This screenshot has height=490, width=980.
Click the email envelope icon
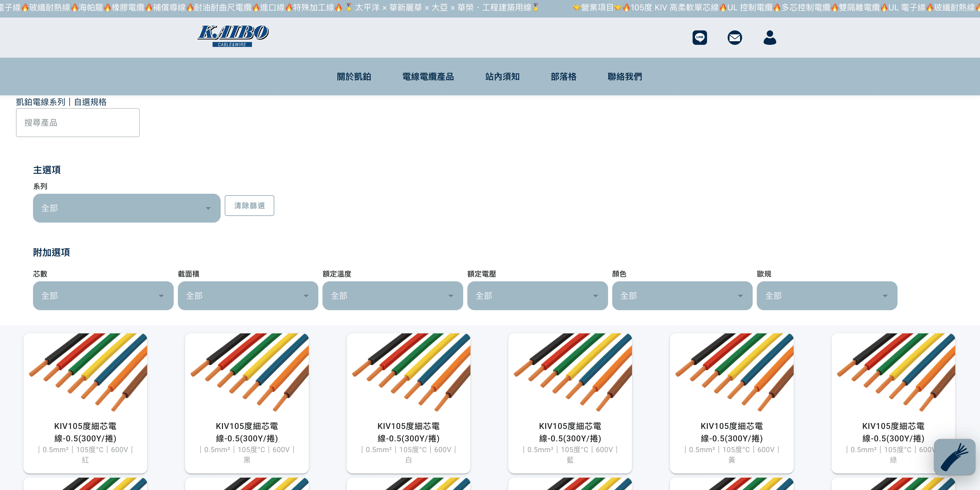click(x=734, y=38)
